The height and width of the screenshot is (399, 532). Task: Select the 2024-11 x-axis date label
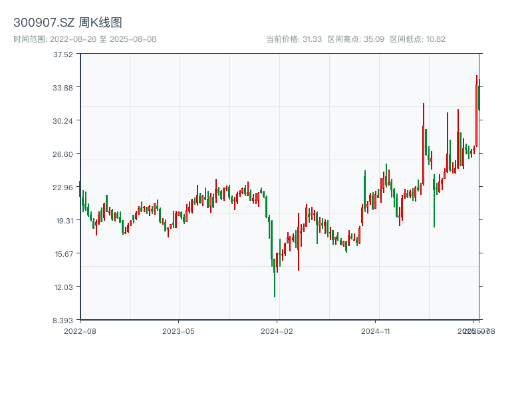coord(375,331)
